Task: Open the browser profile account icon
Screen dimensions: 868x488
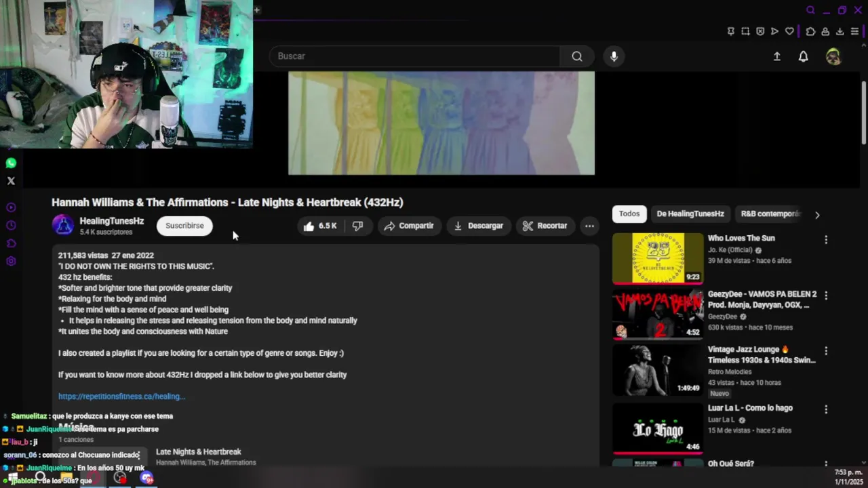Action: click(825, 31)
